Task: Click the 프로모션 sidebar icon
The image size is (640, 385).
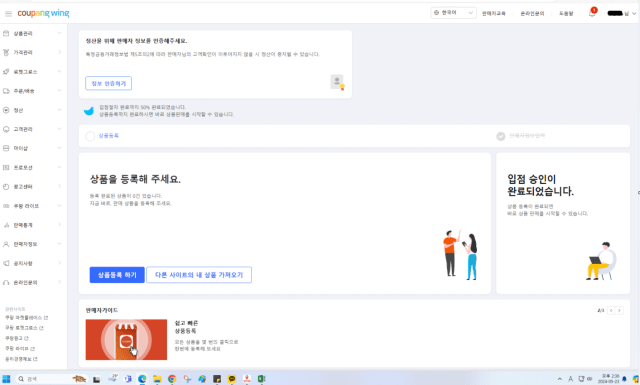Action: coord(6,167)
